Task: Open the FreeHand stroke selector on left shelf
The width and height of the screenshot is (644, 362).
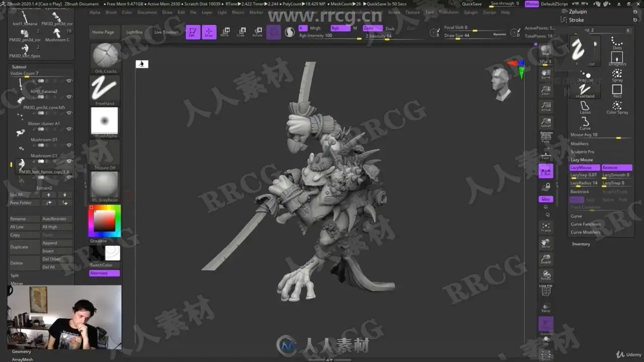Action: 105,90
